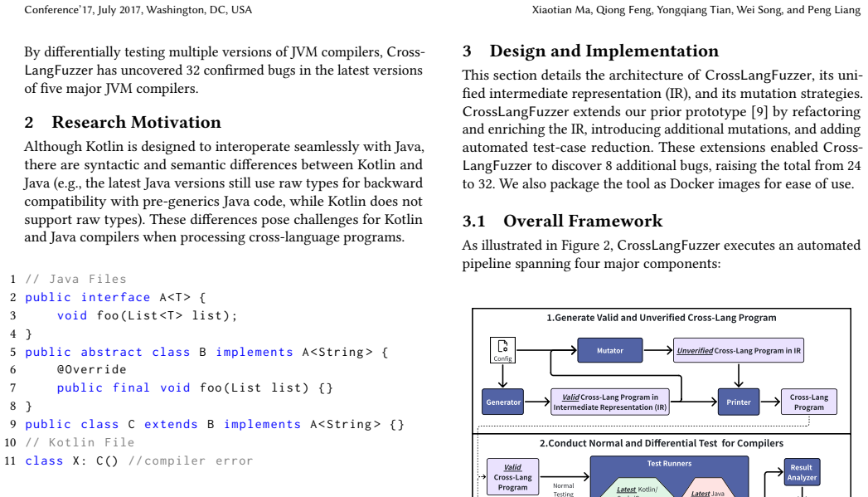The height and width of the screenshot is (497, 868).
Task: Click the Unverified Cross-Lang Program in IR box
Action: click(x=739, y=350)
